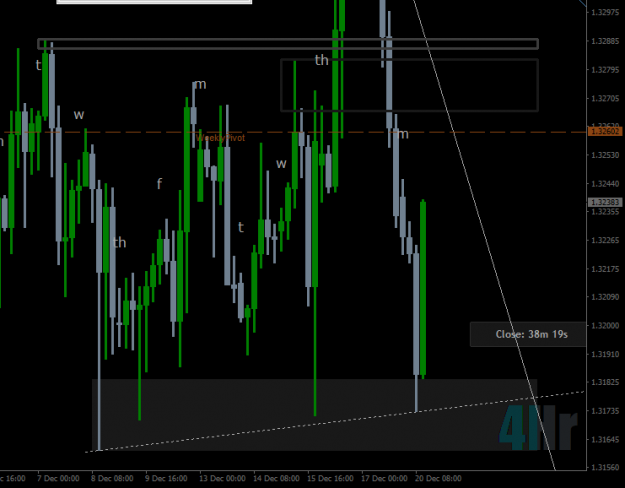Click the 13 Dec 00:00 time label
Image resolution: width=625 pixels, height=488 pixels.
click(x=222, y=478)
